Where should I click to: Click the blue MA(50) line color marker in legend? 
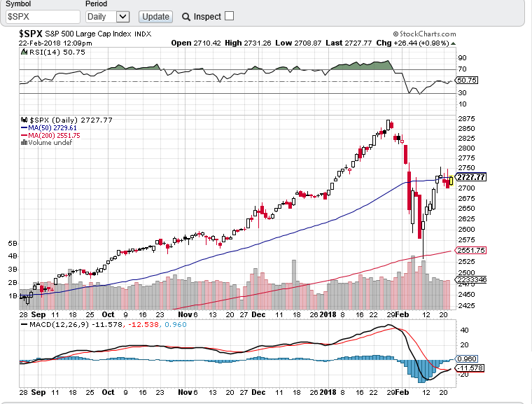pos(24,128)
